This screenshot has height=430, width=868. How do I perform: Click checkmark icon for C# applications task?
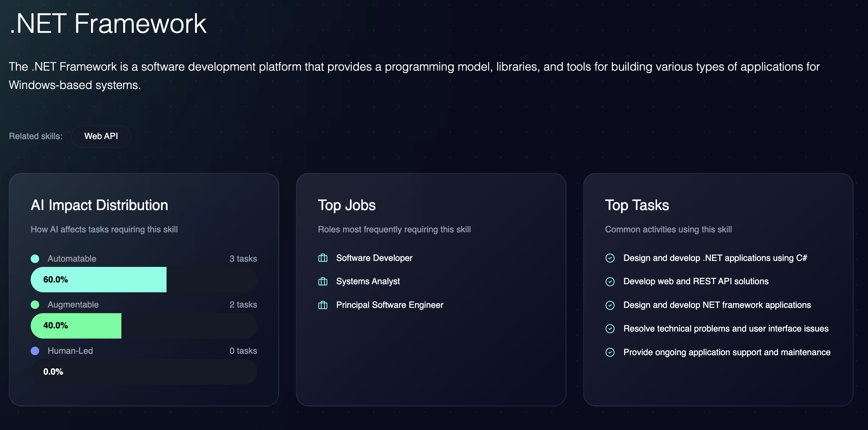610,258
